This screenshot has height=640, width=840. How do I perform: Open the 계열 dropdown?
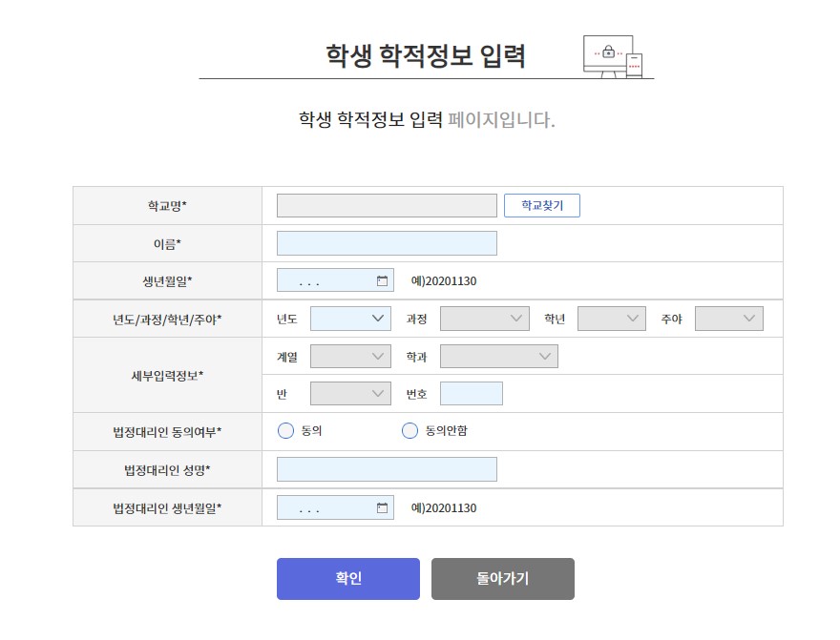[349, 356]
